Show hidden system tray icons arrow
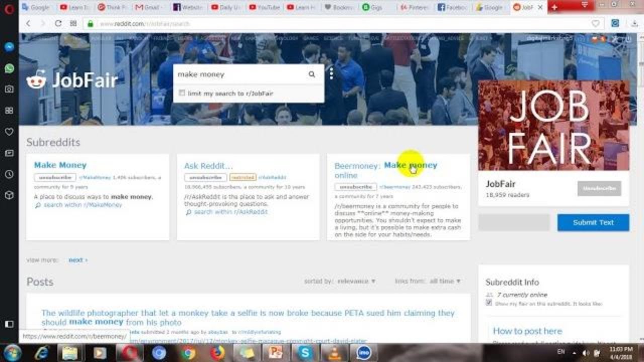This screenshot has height=362, width=644. (575, 353)
